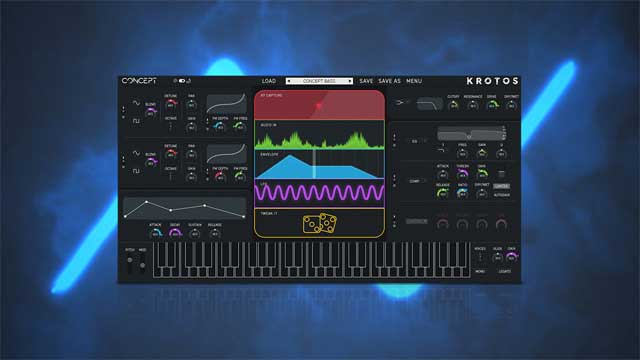Click the amp envelope Release knob

[215, 233]
